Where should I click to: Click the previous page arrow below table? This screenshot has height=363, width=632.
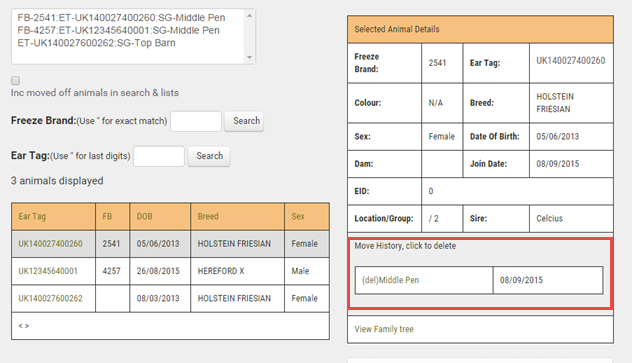pos(20,326)
